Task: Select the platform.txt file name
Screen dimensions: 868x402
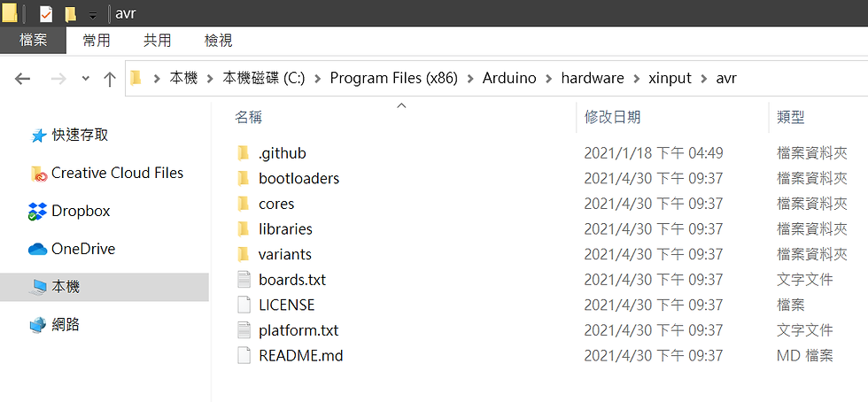Action: 298,330
